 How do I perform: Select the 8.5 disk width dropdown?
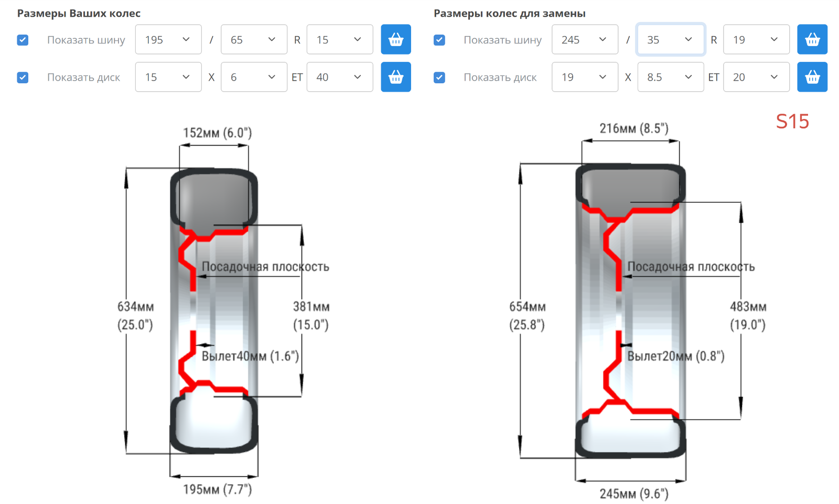pyautogui.click(x=670, y=77)
